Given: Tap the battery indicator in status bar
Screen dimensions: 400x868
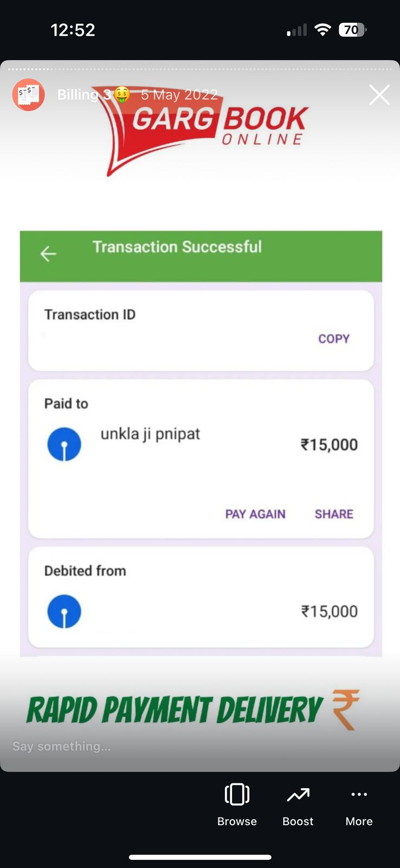Looking at the screenshot, I should point(352,30).
